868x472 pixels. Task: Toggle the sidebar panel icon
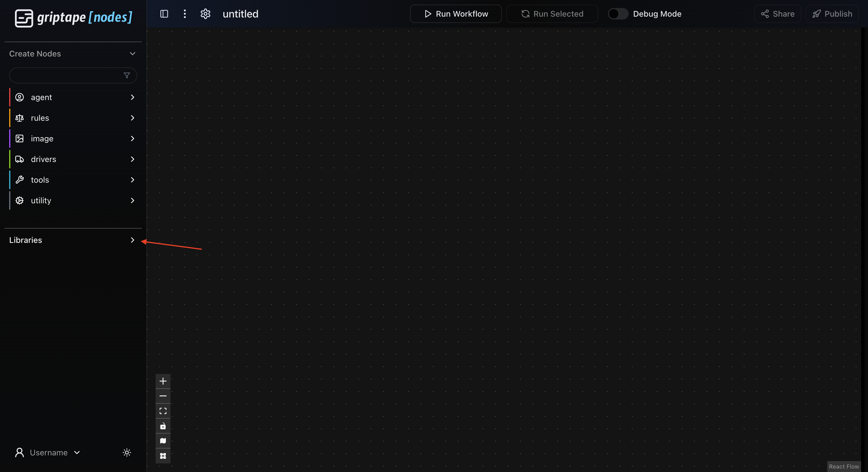point(164,14)
